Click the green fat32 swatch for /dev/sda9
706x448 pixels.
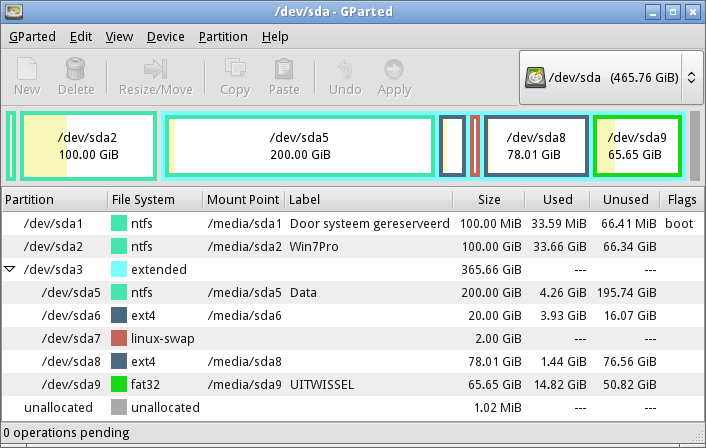[x=119, y=384]
